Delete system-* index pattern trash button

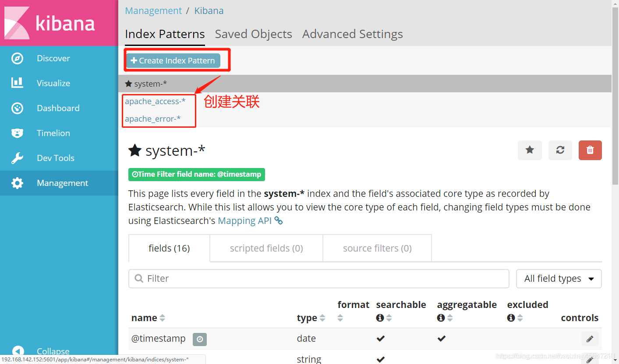[590, 150]
